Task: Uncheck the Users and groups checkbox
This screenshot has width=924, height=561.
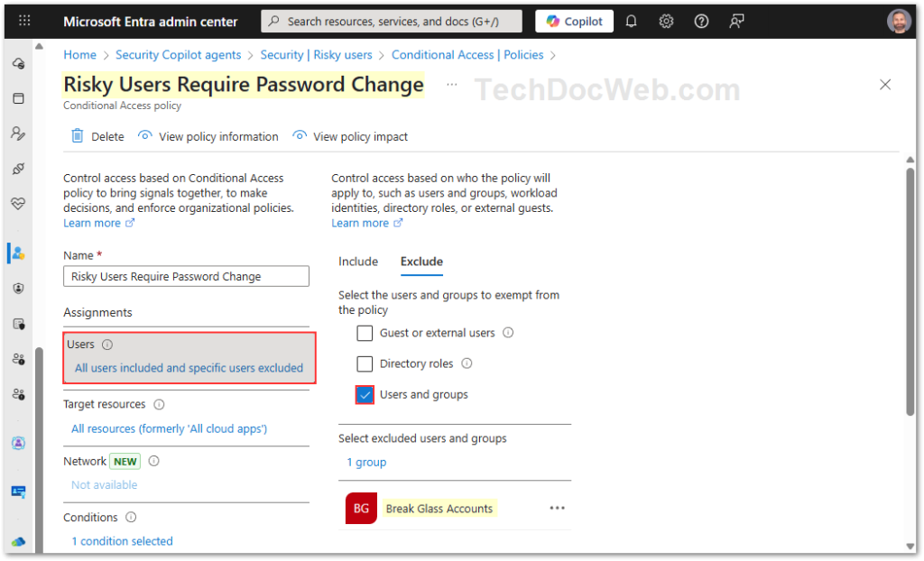Action: point(365,395)
